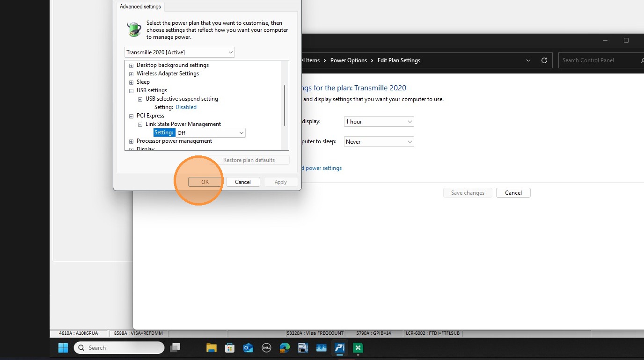Click the highlighted Setting: label
This screenshot has height=360, width=644.
tap(164, 133)
